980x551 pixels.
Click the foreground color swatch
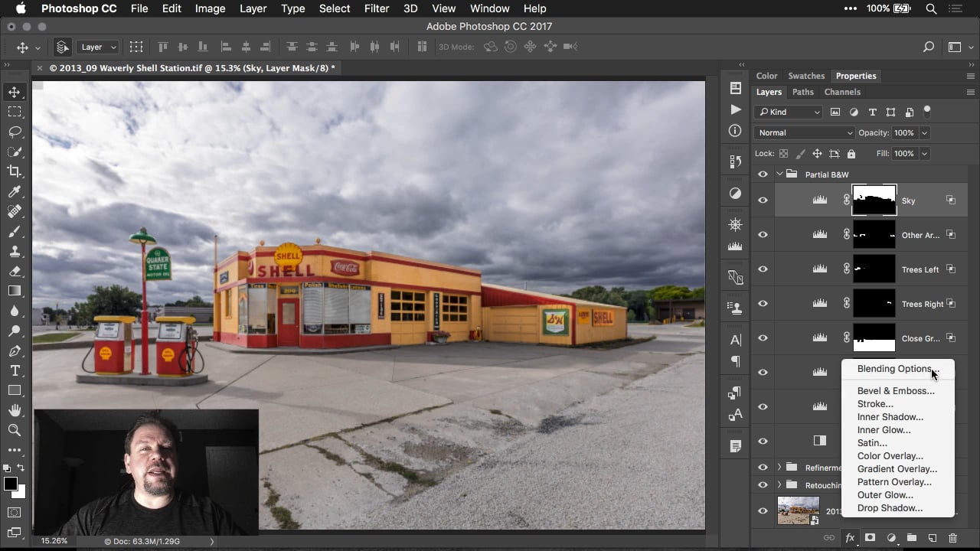pos(10,484)
